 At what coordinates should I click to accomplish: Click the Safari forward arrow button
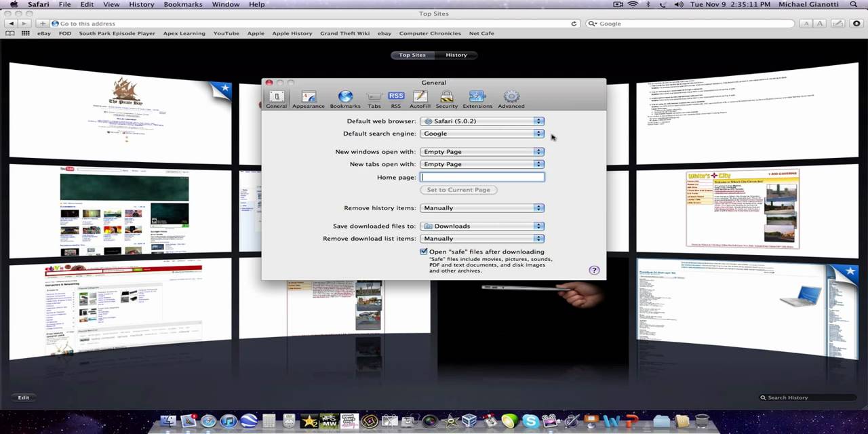pyautogui.click(x=24, y=24)
